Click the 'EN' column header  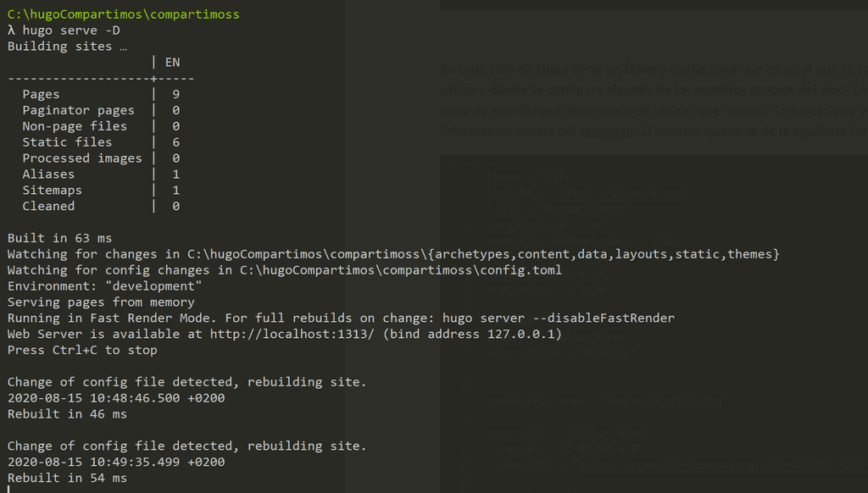click(x=172, y=63)
